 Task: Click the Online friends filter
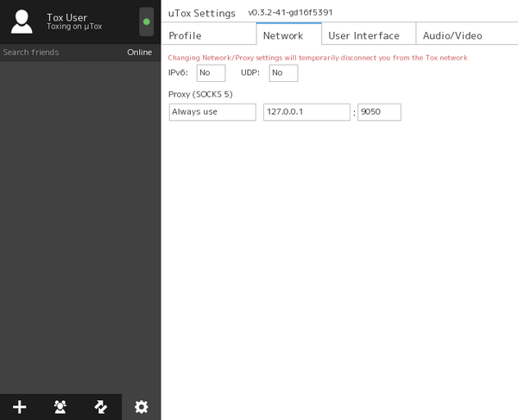(x=140, y=53)
